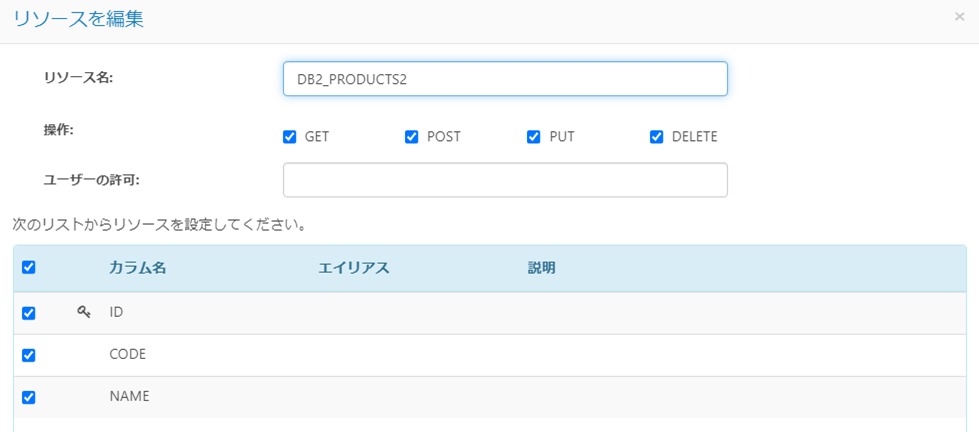Image resolution: width=979 pixels, height=432 pixels.
Task: Disable the PUT operation checkbox
Action: 534,137
